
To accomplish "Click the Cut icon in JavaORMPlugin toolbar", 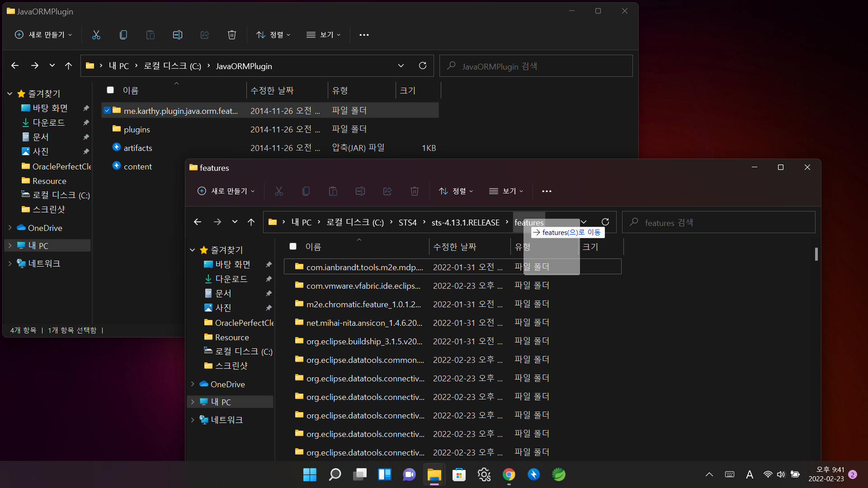I will coord(96,35).
